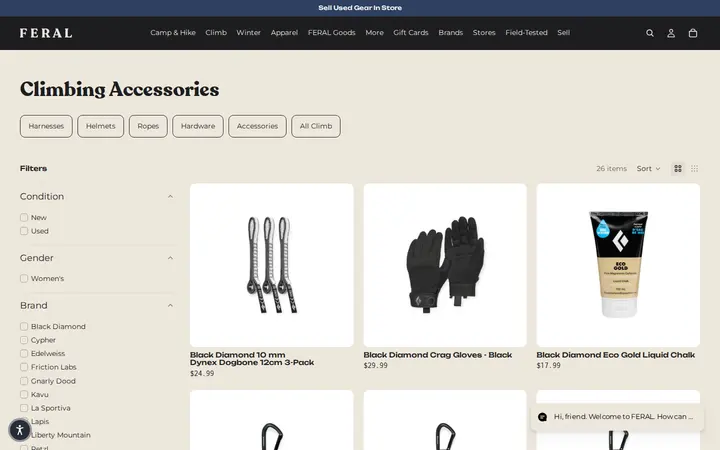Open the FERAL welcome chat message
This screenshot has height=450, width=720.
(623, 416)
